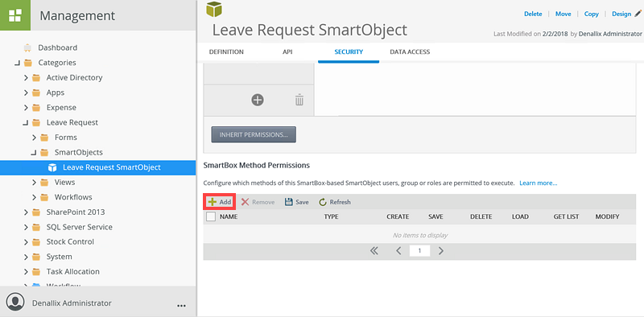Select the Dashboard tree item
The image size is (644, 317).
(57, 47)
